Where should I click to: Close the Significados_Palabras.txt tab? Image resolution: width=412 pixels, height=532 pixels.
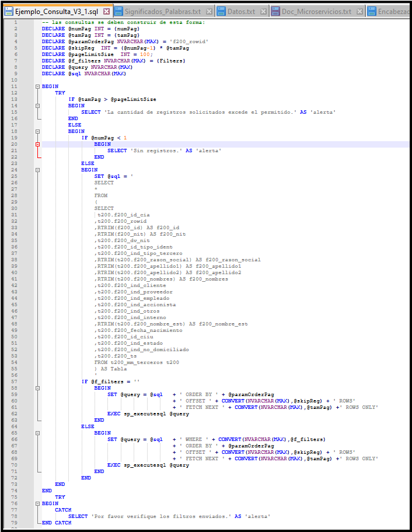210,12
